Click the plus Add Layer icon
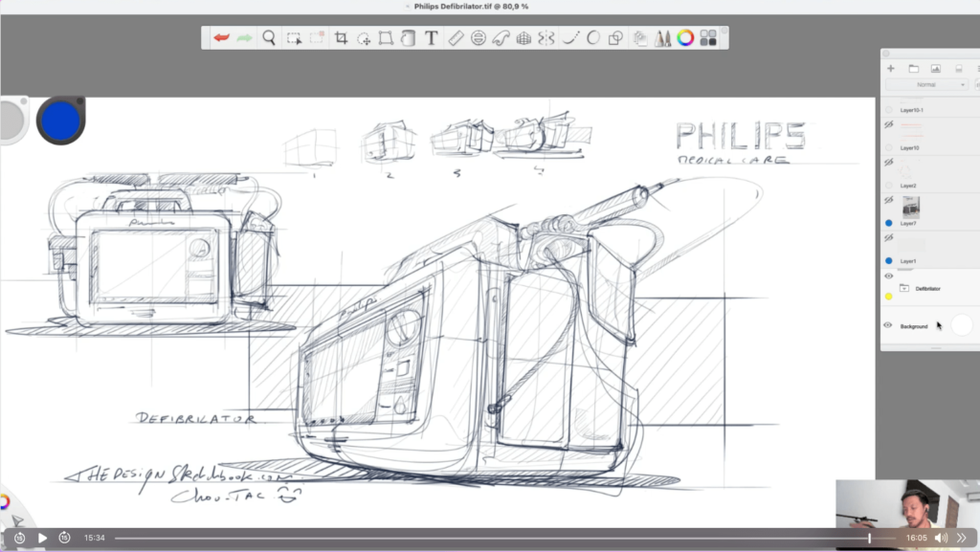980x552 pixels. point(891,68)
